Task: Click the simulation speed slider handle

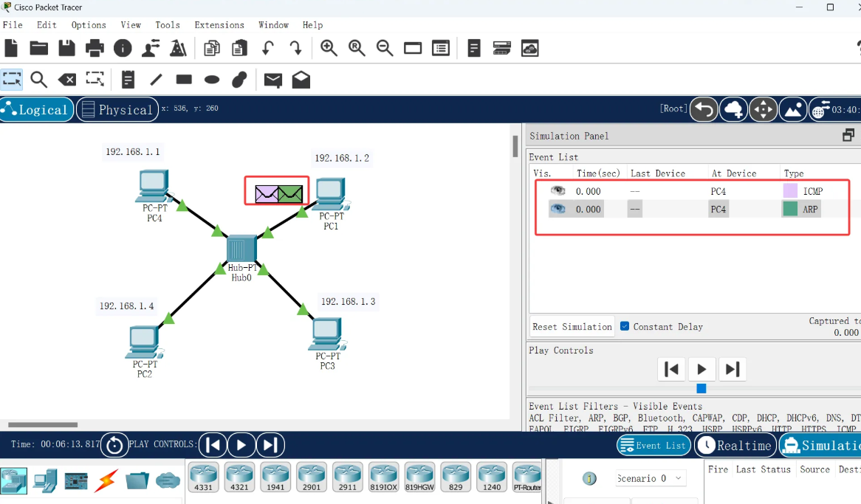Action: tap(702, 388)
